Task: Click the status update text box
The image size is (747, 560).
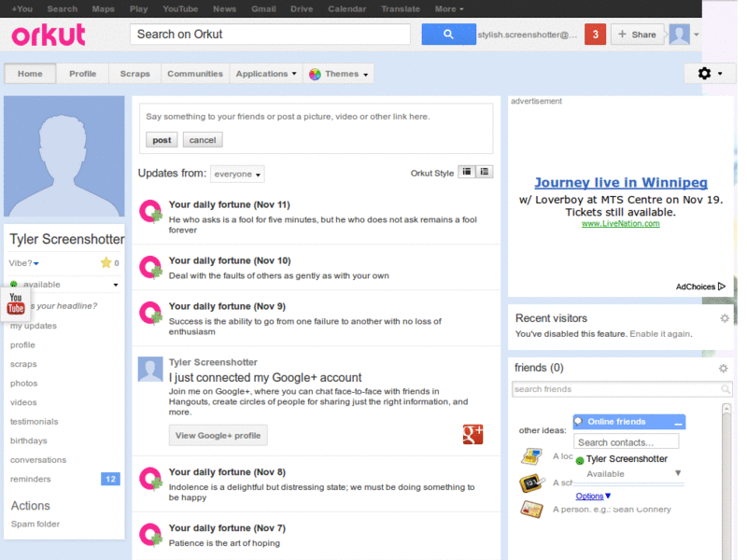Action: [316, 117]
